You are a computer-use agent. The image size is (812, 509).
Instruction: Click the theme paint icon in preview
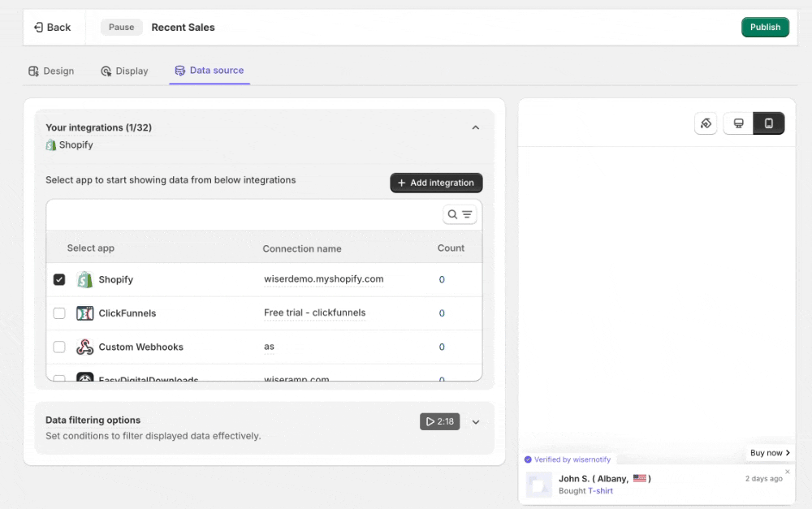(x=706, y=123)
